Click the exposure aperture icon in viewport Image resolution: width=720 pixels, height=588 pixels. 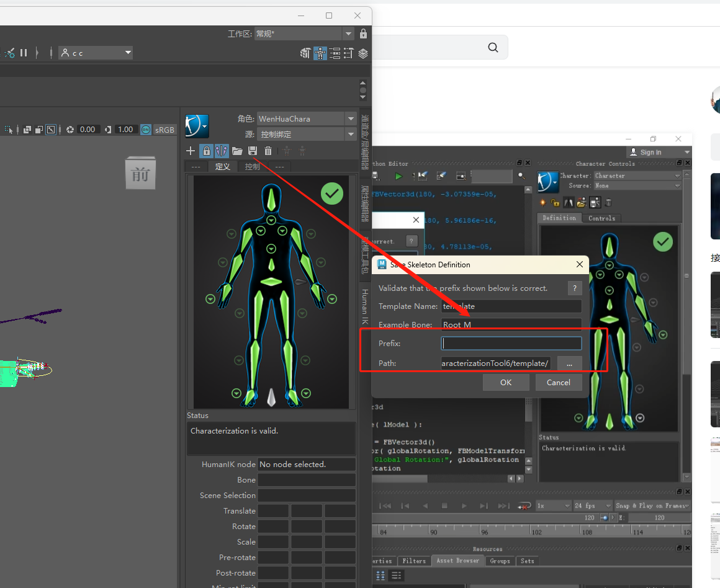[70, 130]
